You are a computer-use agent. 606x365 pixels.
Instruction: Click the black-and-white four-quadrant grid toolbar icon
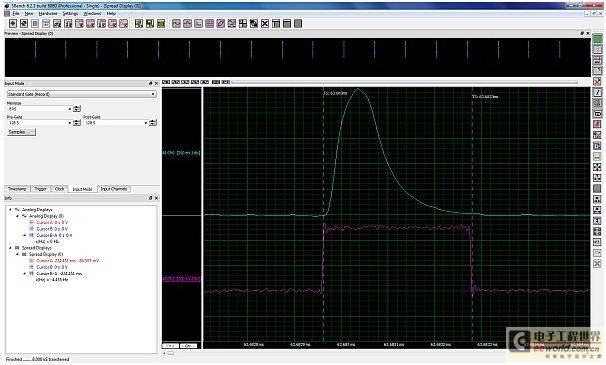point(243,24)
